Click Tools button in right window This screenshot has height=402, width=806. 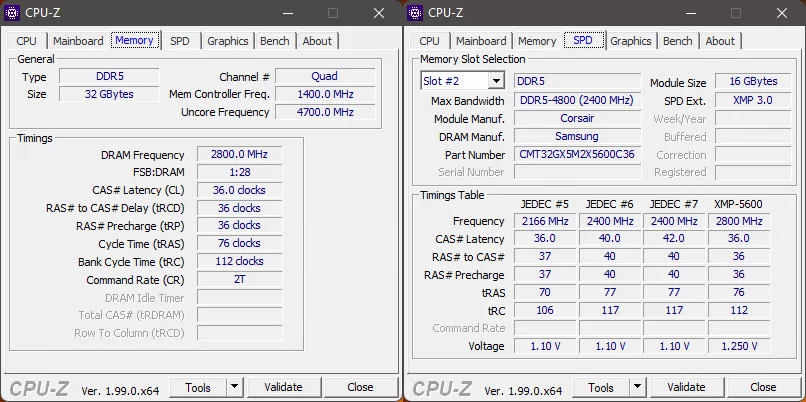(601, 387)
